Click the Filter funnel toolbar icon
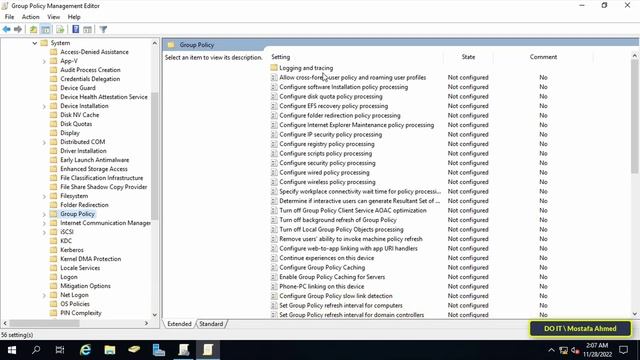Screen dimensions: 640x360 (103, 29)
